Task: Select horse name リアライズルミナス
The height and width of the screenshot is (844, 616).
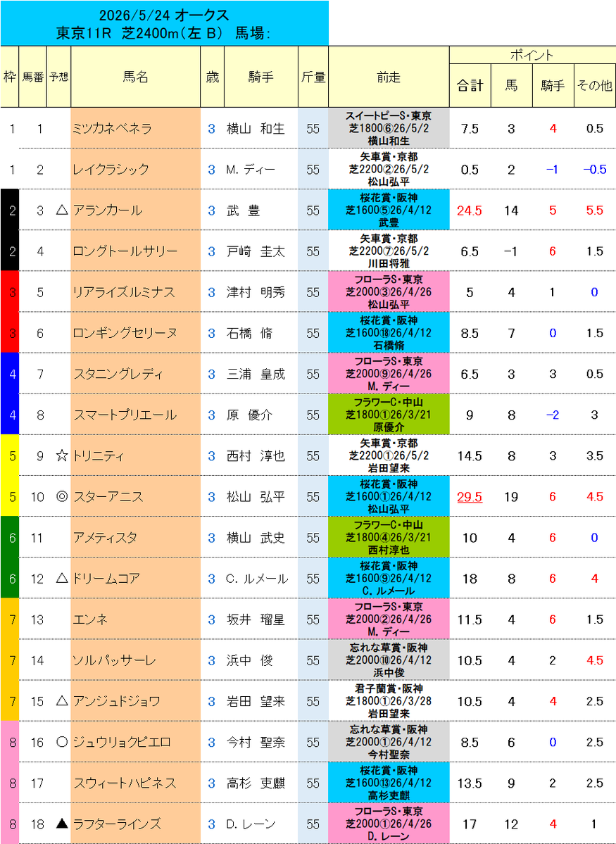Action: click(x=124, y=292)
